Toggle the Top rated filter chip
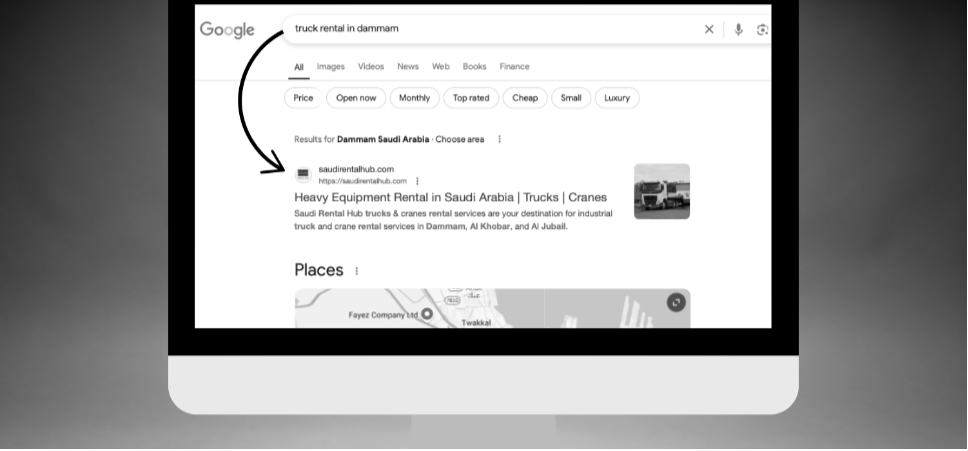This screenshot has width=968, height=451. pos(471,97)
